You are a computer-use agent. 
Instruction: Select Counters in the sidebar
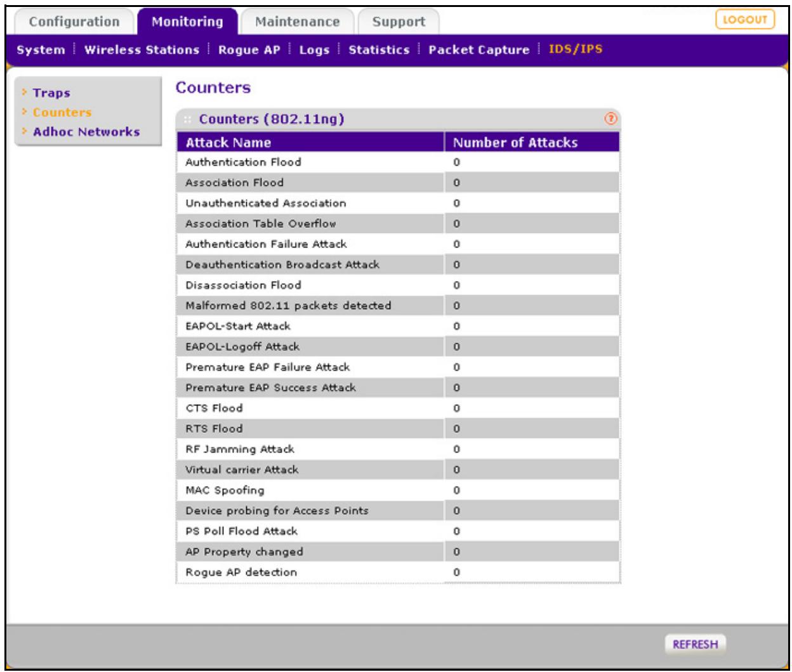pyautogui.click(x=62, y=112)
